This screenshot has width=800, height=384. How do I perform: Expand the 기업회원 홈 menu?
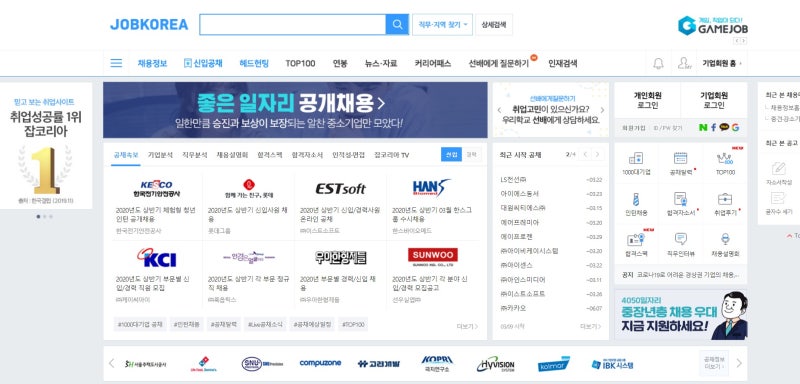[x=721, y=63]
